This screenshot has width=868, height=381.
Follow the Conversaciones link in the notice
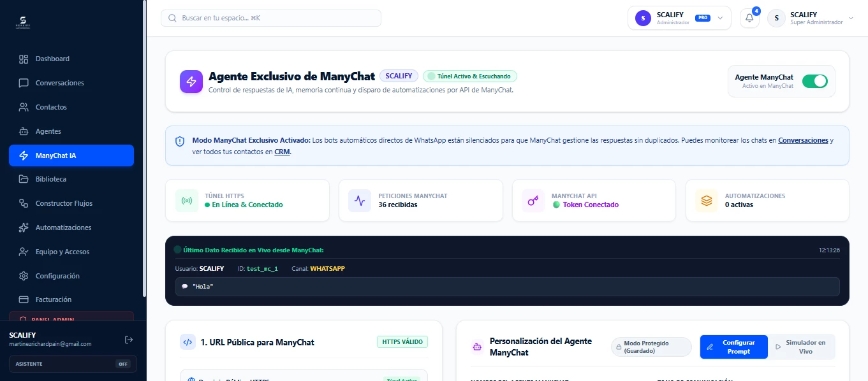pos(803,140)
